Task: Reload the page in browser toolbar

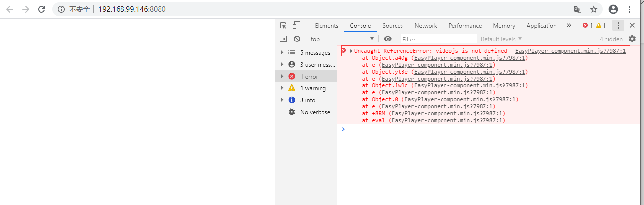Action: pos(41,9)
